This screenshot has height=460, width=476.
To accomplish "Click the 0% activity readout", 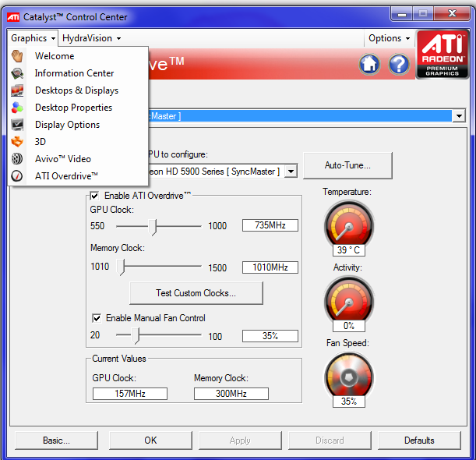I will 349,326.
